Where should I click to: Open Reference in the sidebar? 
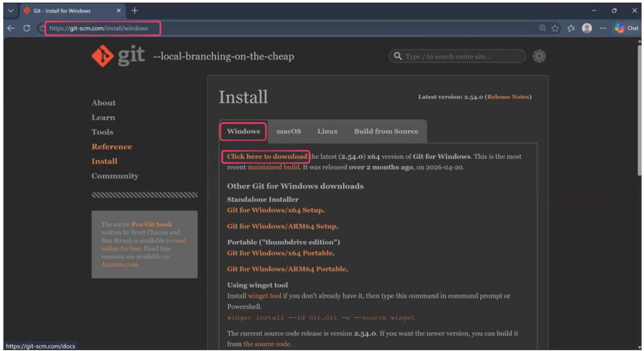pos(112,147)
